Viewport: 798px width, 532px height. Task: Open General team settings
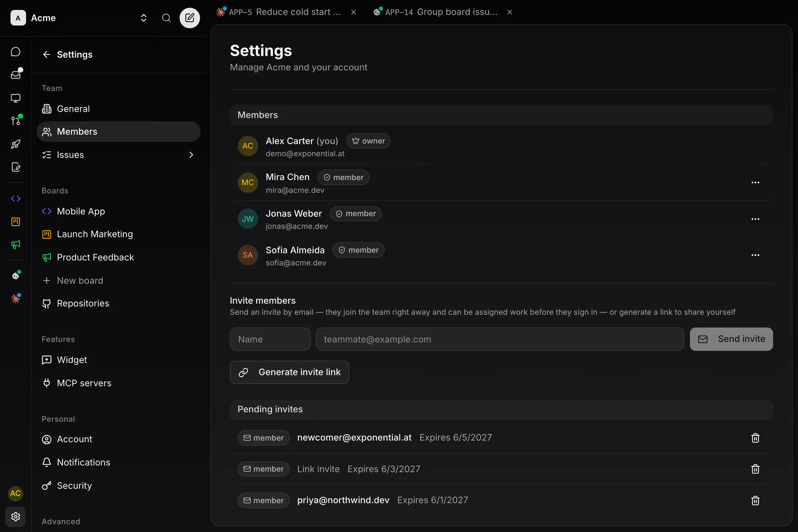tap(118, 109)
